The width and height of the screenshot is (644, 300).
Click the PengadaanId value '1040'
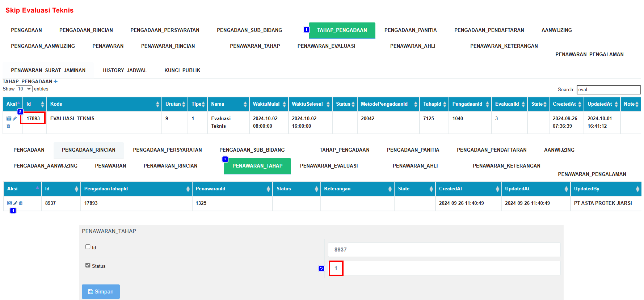click(x=458, y=118)
